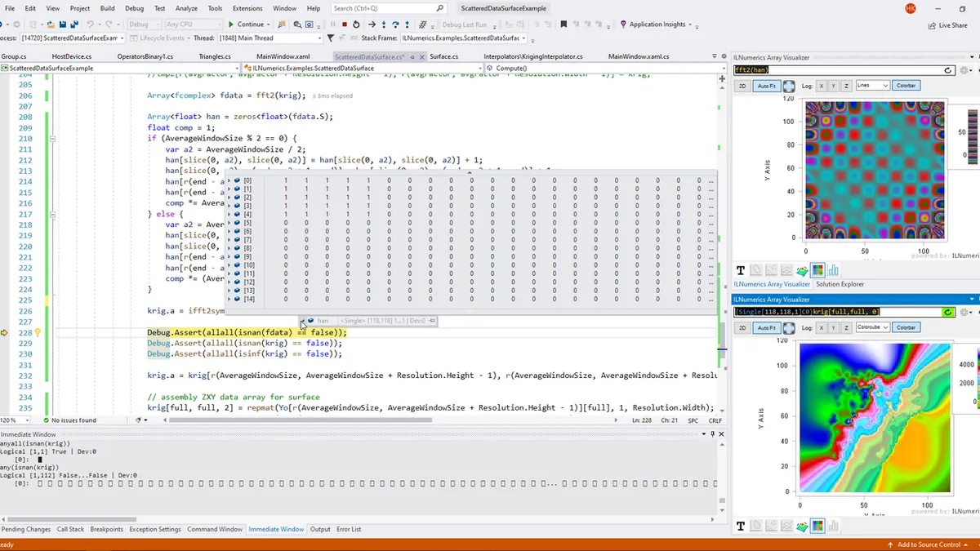
Task: Open the Call Stack tab
Action: coord(70,529)
